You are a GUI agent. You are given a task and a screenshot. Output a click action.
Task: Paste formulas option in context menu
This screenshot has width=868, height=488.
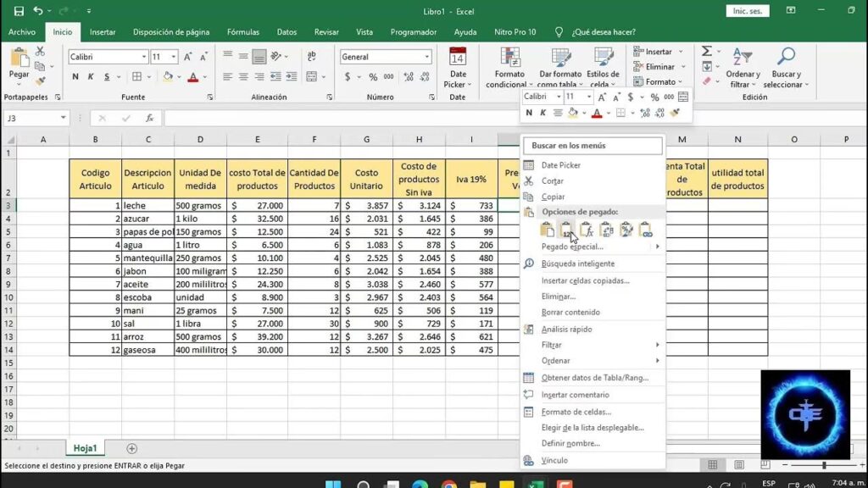pos(587,230)
